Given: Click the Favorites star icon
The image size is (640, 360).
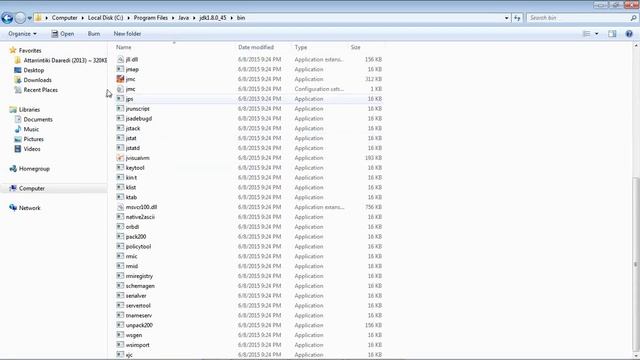Looking at the screenshot, I should click(x=13, y=50).
